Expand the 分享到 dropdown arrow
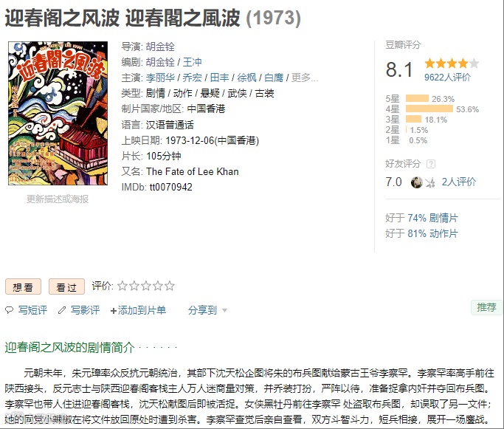This screenshot has height=429, width=504. (x=224, y=311)
